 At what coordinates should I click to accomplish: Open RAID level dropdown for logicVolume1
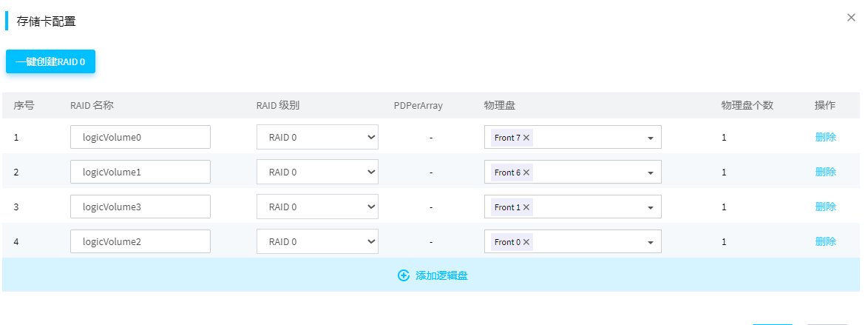click(x=317, y=172)
